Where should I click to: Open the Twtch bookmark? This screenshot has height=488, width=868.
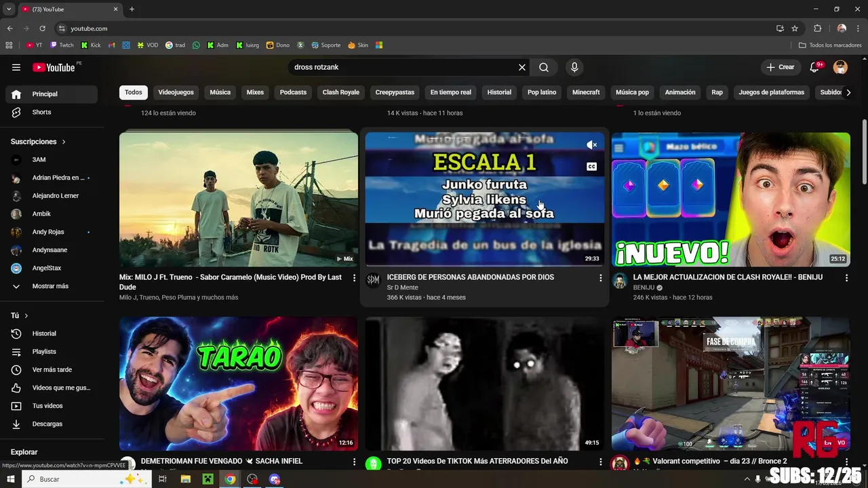(62, 45)
